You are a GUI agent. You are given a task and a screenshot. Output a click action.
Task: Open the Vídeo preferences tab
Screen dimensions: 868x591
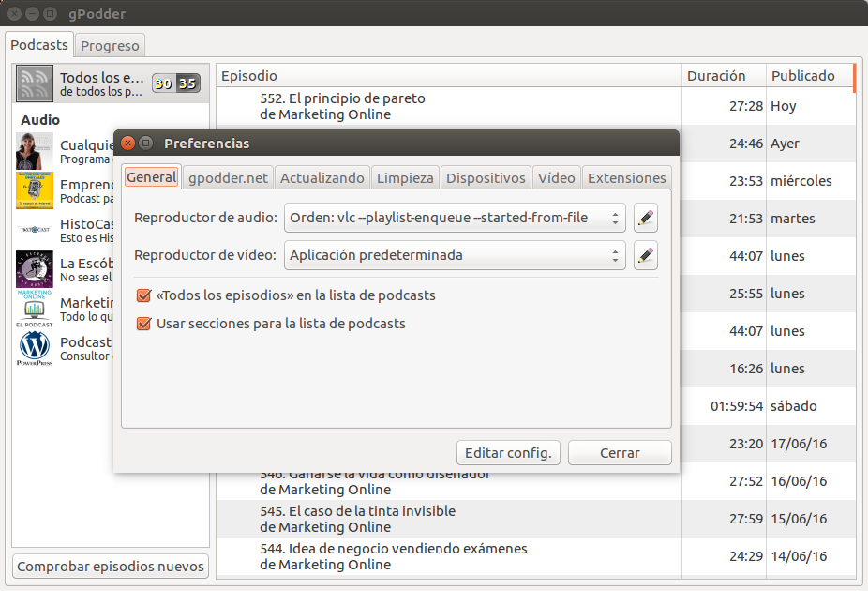pyautogui.click(x=557, y=178)
